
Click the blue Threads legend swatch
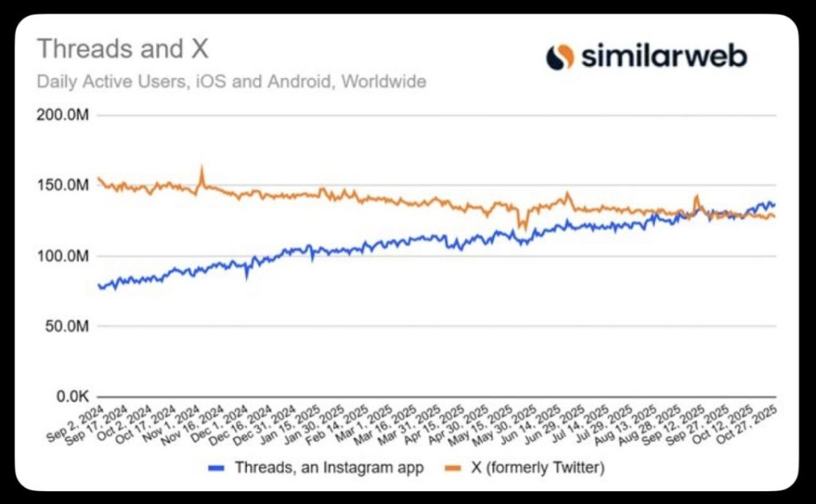[217, 467]
